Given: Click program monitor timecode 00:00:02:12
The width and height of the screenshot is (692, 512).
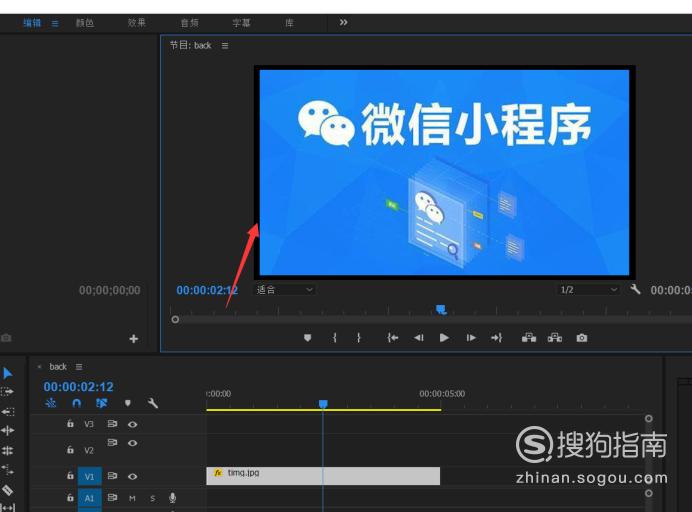Looking at the screenshot, I should [x=207, y=290].
